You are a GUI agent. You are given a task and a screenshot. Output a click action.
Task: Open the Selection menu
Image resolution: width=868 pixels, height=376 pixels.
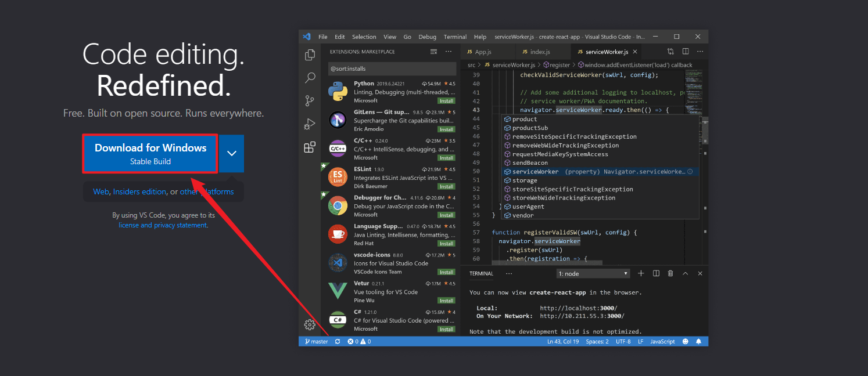(364, 37)
